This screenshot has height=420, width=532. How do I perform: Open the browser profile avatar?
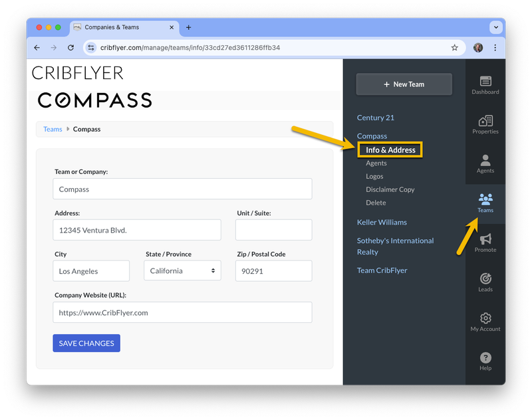478,48
